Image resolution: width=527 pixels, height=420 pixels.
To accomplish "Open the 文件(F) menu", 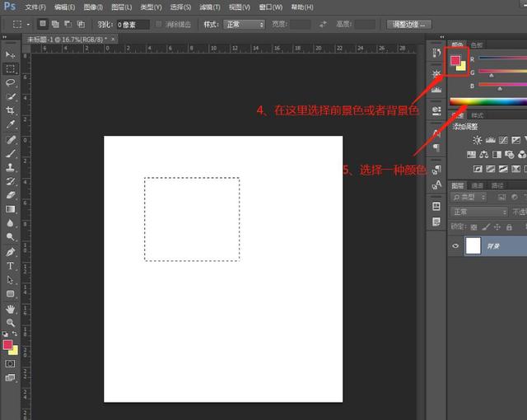I will 35,7.
